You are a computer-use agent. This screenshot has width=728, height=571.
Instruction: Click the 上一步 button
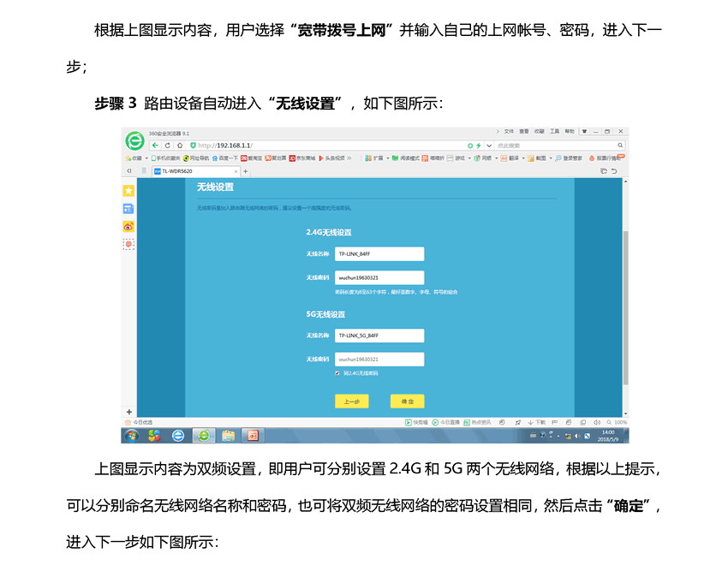351,401
